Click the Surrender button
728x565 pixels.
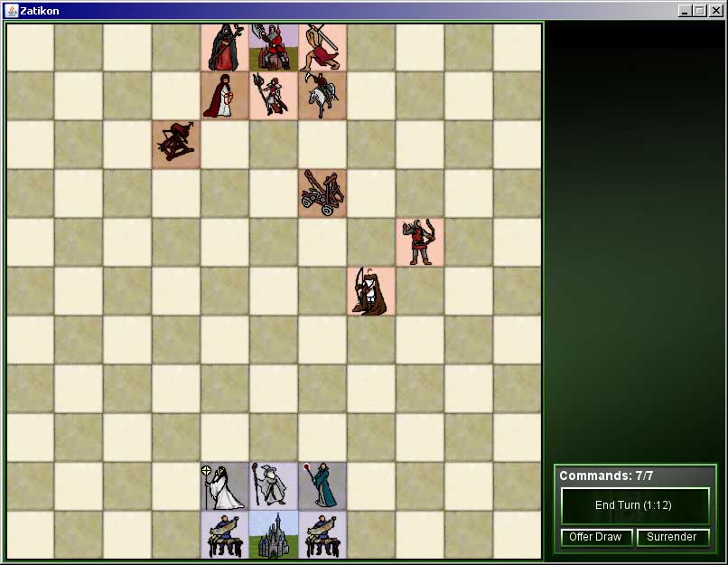coord(672,537)
